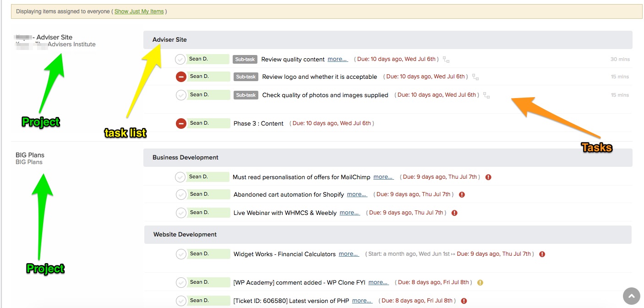Open the Website Development task list header

pyautogui.click(x=185, y=234)
